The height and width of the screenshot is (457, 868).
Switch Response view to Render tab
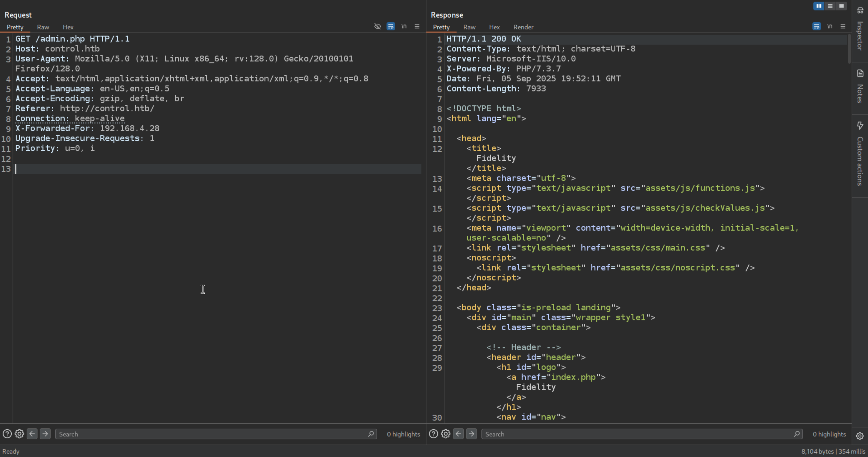(x=523, y=27)
